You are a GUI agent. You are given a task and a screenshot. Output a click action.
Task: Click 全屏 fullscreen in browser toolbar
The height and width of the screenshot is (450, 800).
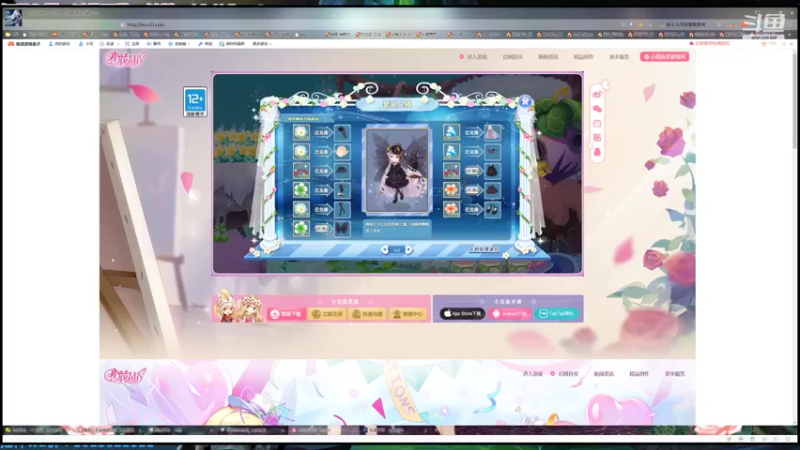pyautogui.click(x=132, y=44)
